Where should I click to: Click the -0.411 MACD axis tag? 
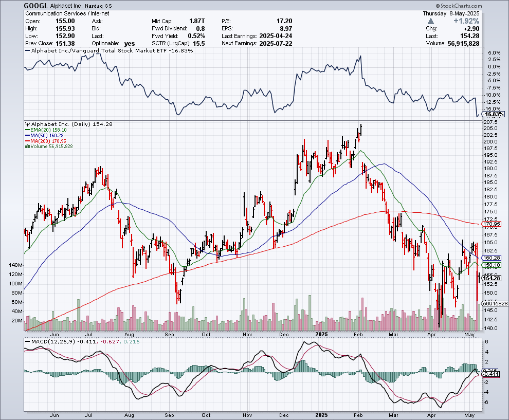point(489,374)
